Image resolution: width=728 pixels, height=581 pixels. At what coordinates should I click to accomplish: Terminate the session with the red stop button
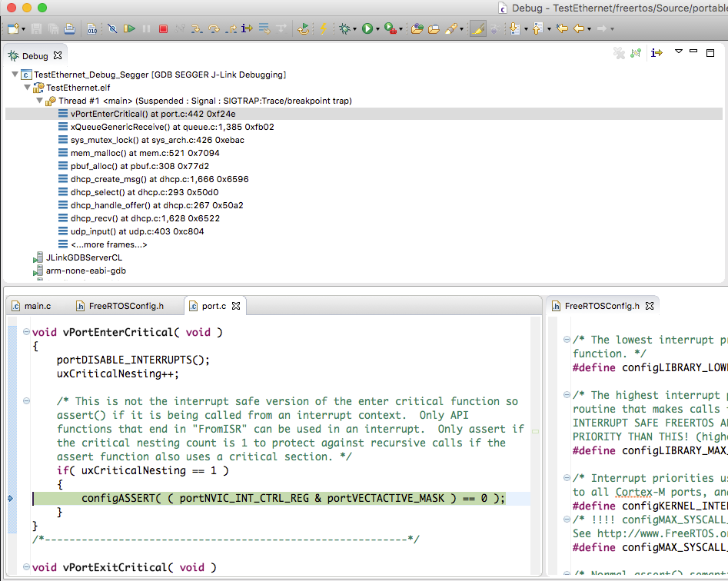[x=163, y=28]
